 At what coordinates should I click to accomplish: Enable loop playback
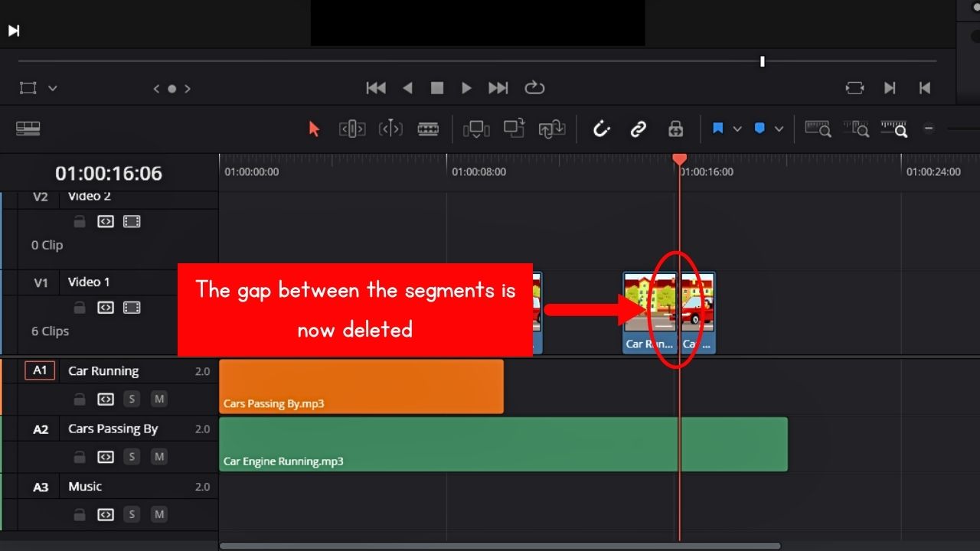[x=534, y=88]
